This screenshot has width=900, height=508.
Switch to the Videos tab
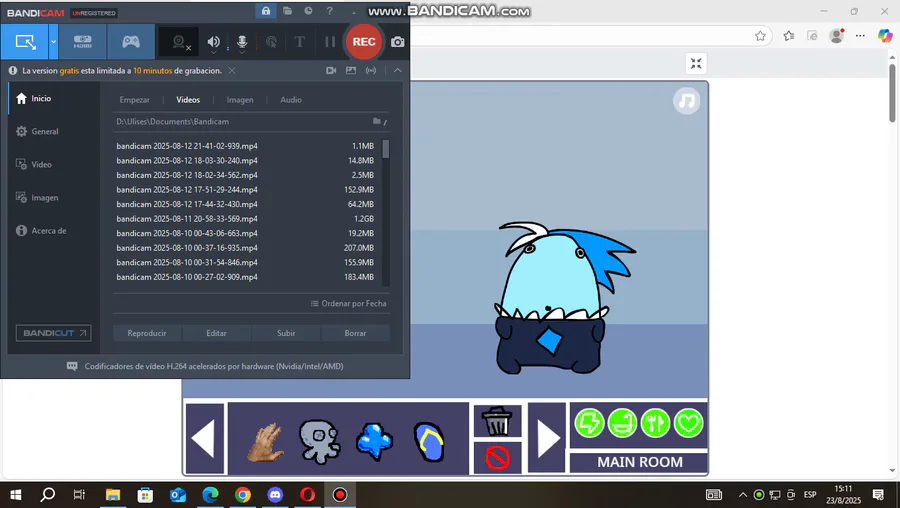[188, 100]
